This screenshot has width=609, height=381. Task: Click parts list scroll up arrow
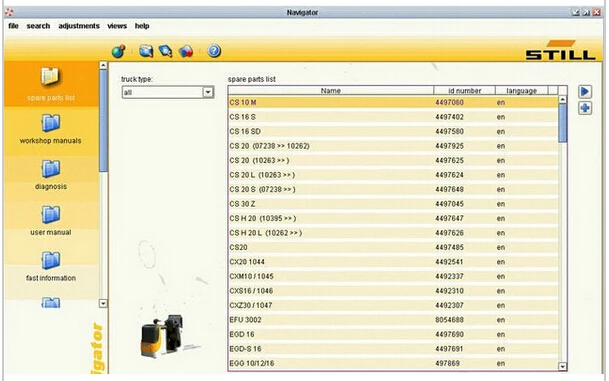coord(562,99)
